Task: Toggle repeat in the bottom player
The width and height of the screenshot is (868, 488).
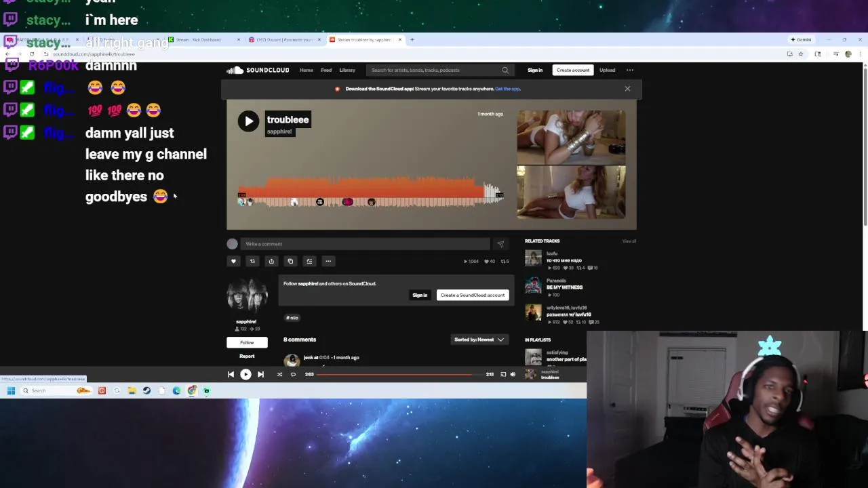Action: (293, 374)
